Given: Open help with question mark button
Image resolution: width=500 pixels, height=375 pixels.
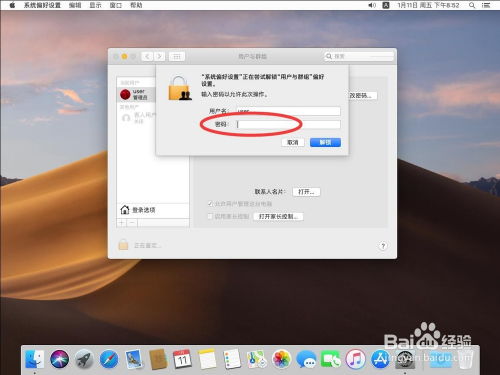Looking at the screenshot, I should pos(383,246).
